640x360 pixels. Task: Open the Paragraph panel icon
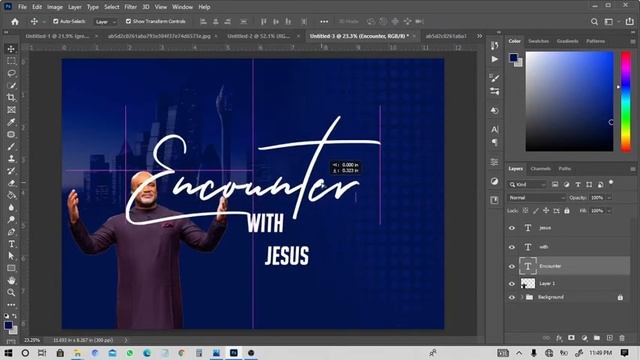click(494, 142)
